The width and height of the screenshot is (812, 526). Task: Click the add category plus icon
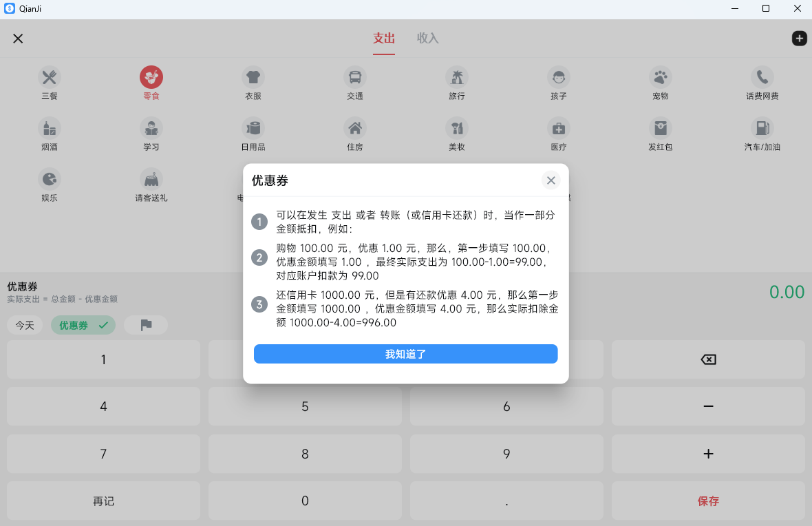point(799,39)
